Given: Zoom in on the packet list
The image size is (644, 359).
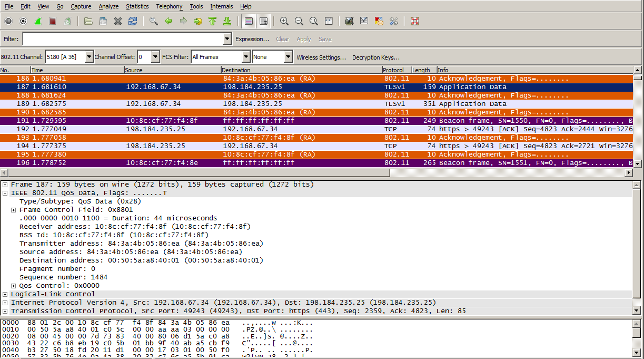Looking at the screenshot, I should [x=284, y=21].
